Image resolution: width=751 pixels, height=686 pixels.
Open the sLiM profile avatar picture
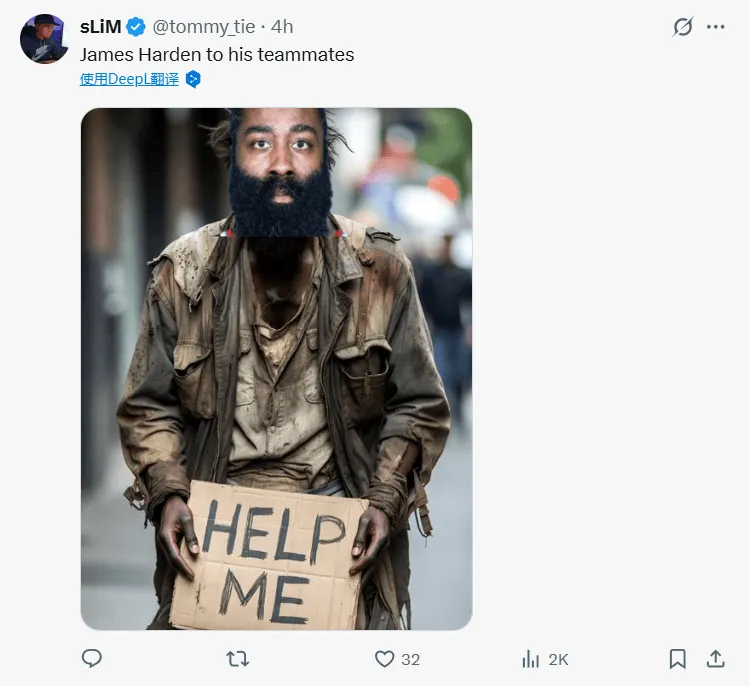tap(44, 39)
